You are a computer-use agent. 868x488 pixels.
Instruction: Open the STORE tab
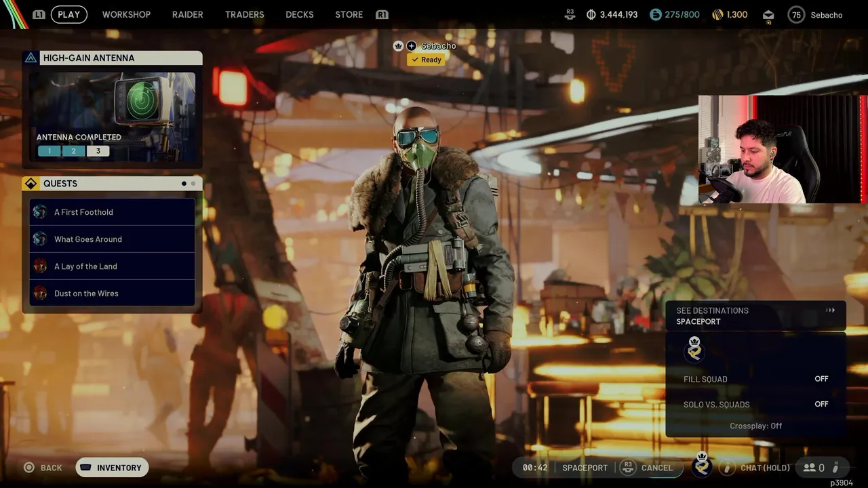pos(349,14)
